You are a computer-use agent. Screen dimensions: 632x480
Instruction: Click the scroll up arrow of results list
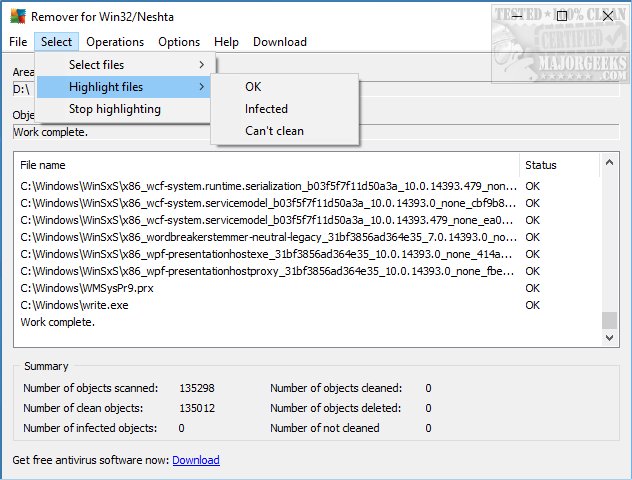609,162
